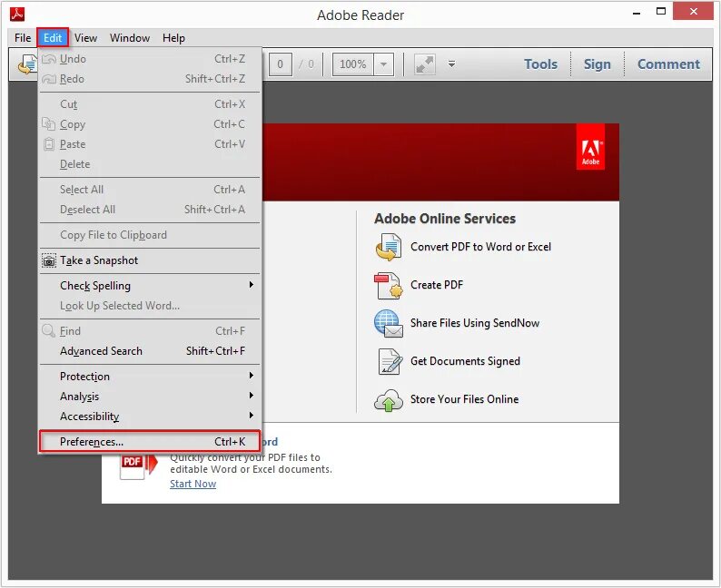Click the Copy icon in Edit menu
Viewport: 721px width, 588px height.
click(49, 123)
